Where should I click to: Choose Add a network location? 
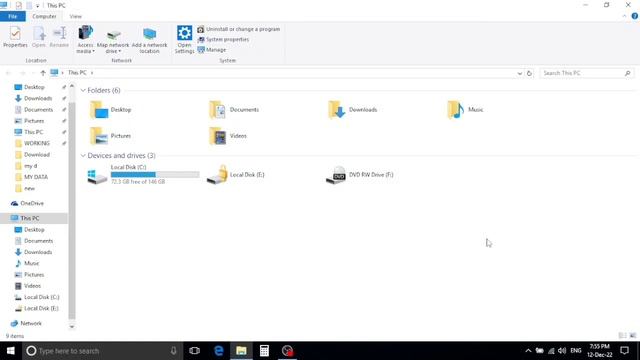(149, 41)
